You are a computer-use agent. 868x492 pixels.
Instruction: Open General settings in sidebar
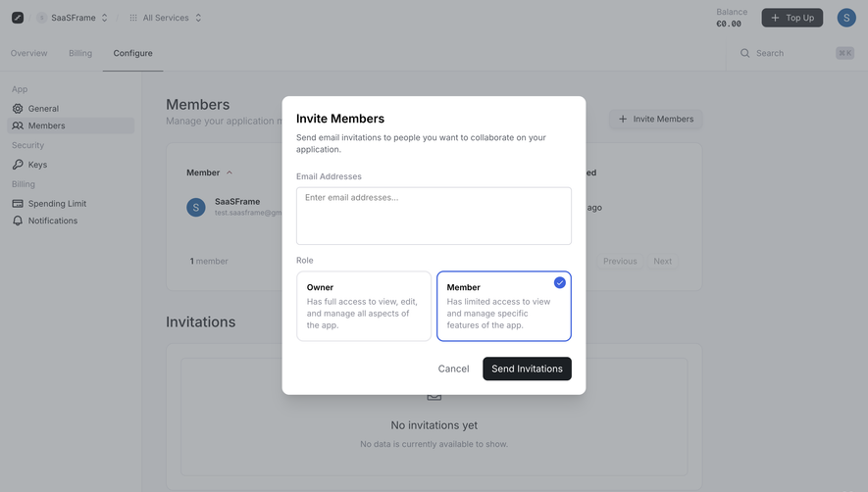pyautogui.click(x=71, y=109)
